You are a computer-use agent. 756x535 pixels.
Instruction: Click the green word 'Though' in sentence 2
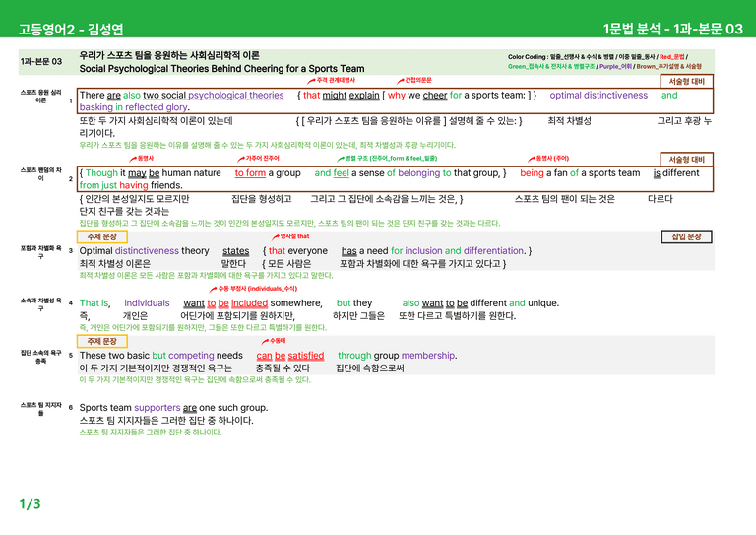point(101,173)
